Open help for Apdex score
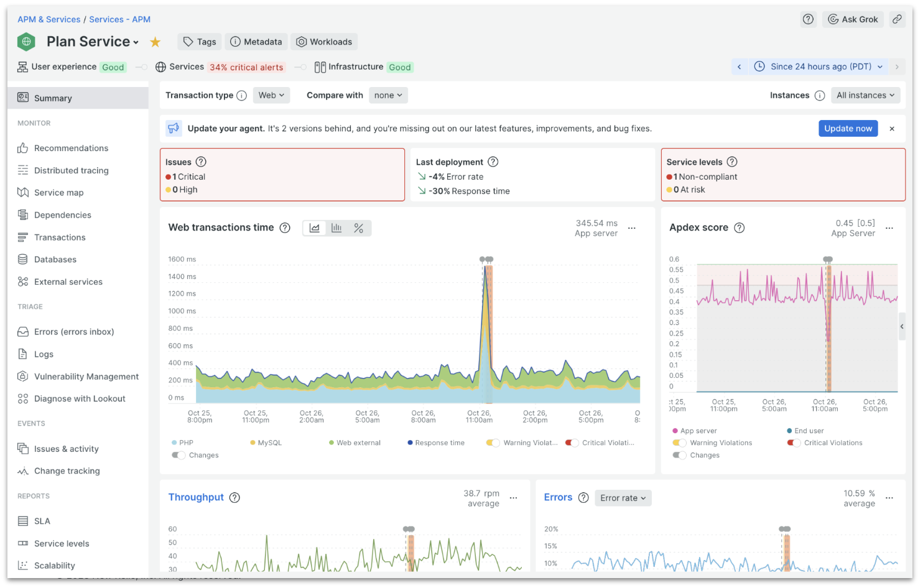The image size is (923, 588). (x=740, y=227)
